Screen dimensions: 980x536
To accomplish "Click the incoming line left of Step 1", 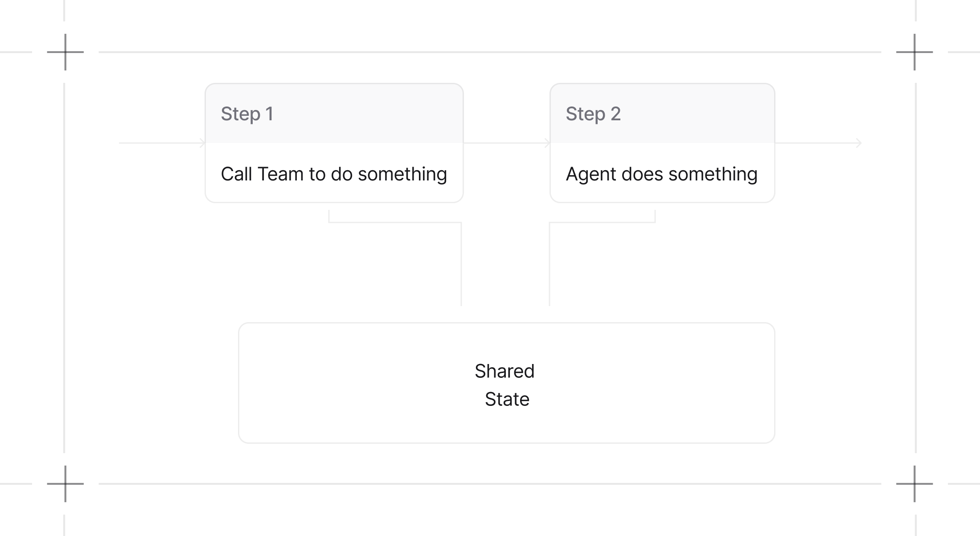I will click(156, 143).
